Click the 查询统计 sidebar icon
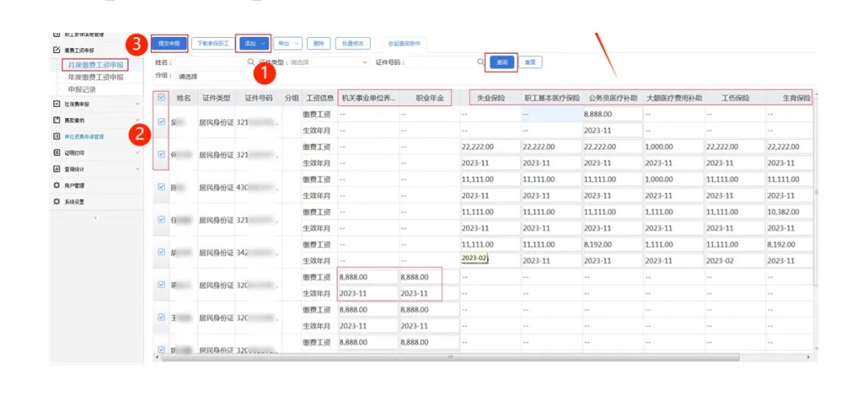This screenshot has height=396, width=868. click(x=56, y=169)
